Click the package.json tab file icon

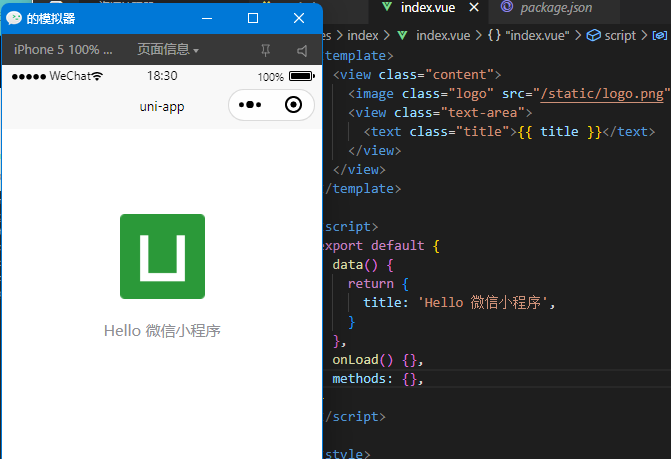click(x=507, y=6)
